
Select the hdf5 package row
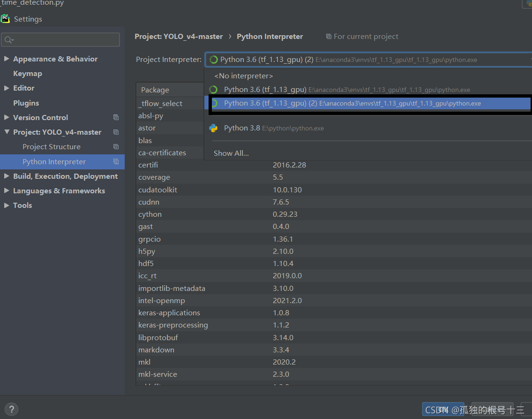[x=334, y=264]
